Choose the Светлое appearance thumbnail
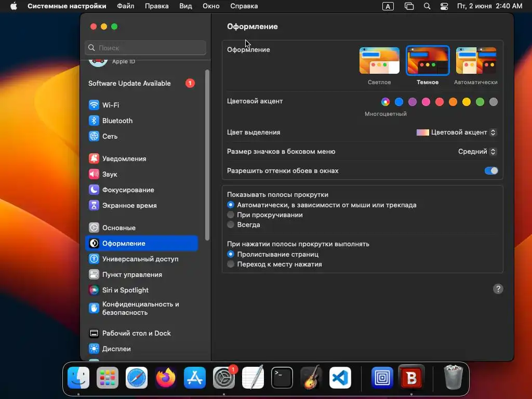 click(379, 60)
